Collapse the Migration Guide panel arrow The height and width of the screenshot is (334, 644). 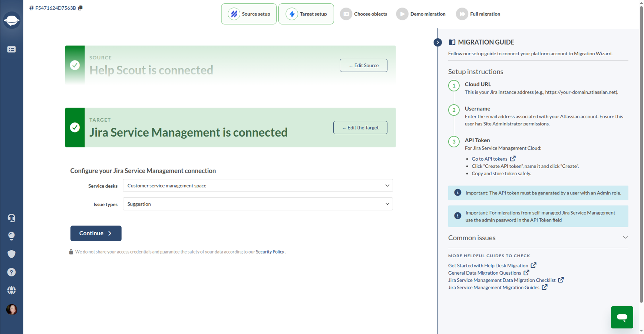pyautogui.click(x=437, y=42)
